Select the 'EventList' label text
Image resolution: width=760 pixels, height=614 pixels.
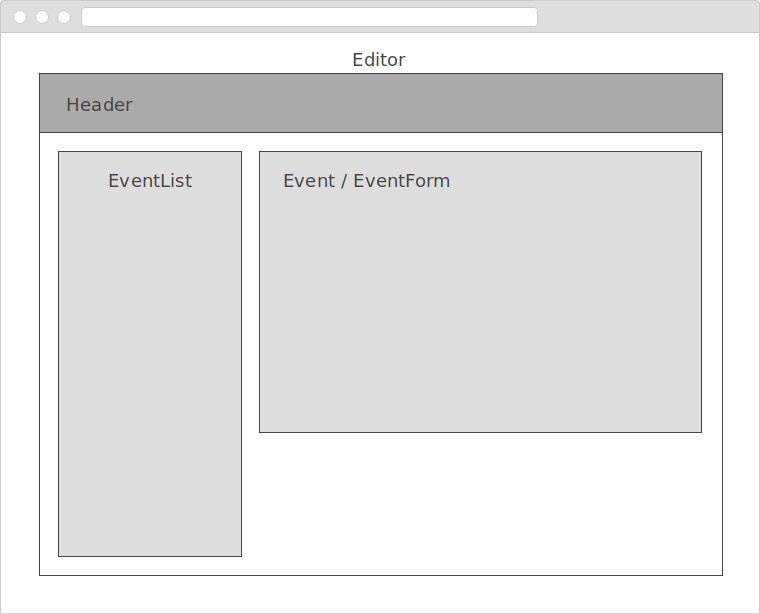150,181
